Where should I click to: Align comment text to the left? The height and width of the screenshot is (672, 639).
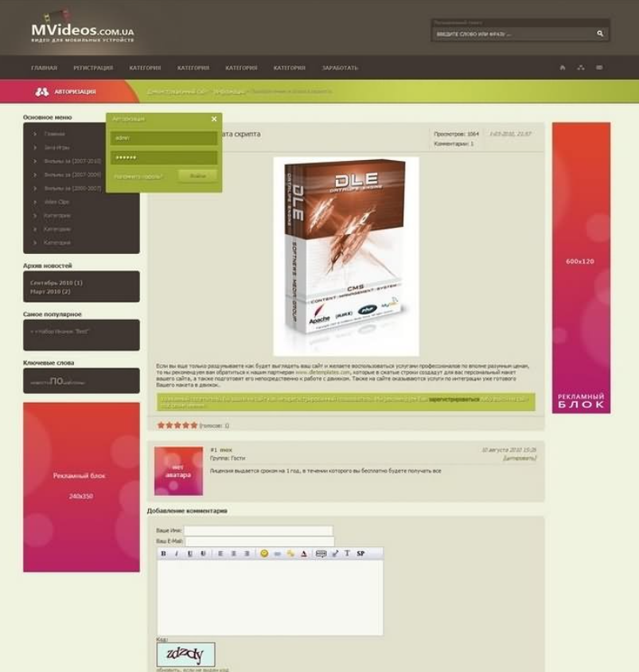220,553
